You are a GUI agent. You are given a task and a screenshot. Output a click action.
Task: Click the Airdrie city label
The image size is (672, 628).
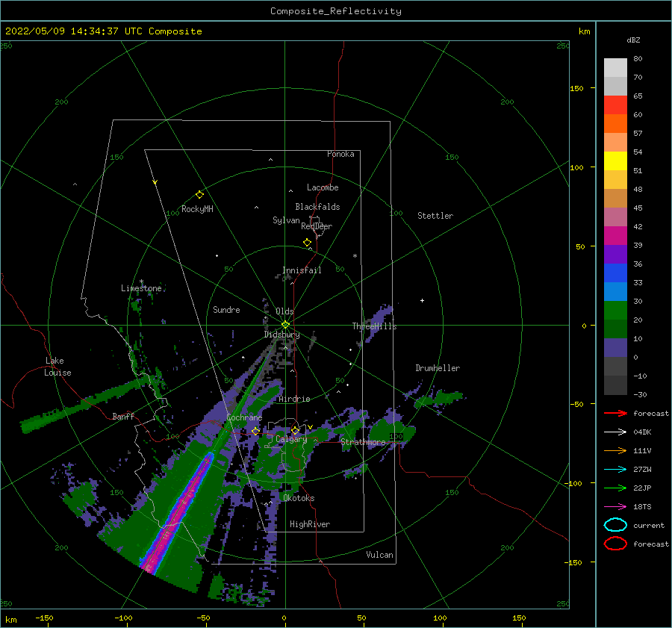294,399
